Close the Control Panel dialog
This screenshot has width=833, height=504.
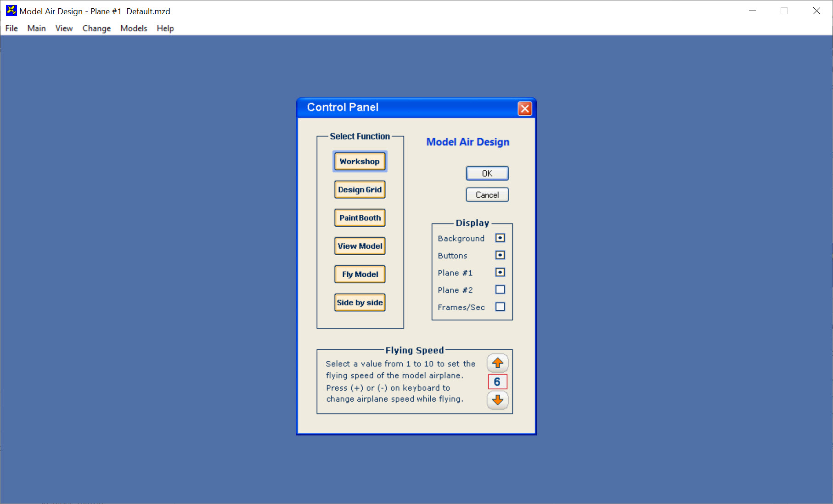coord(524,108)
